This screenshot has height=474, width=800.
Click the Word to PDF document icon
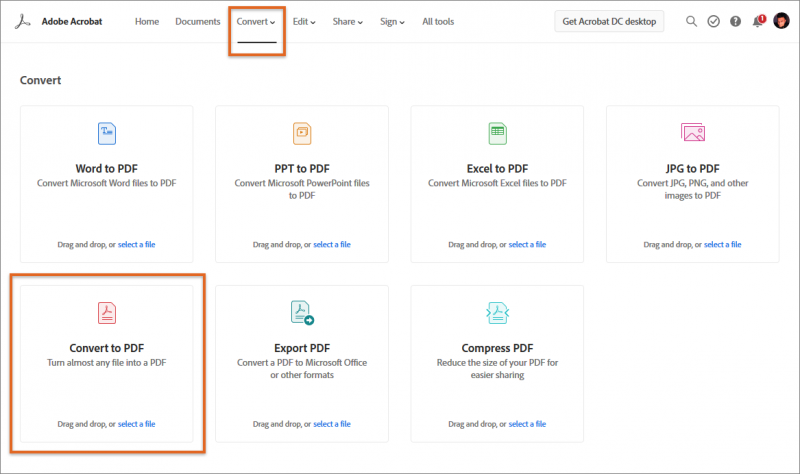[107, 134]
